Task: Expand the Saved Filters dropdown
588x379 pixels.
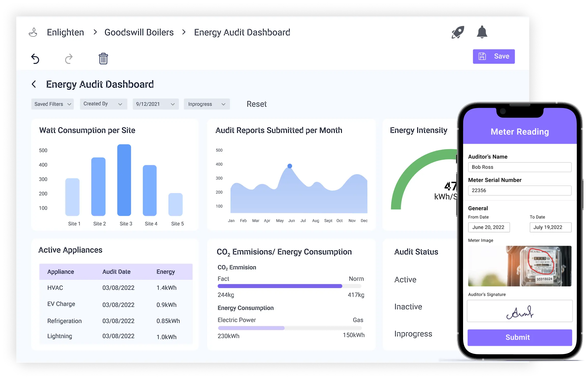Action: 52,104
